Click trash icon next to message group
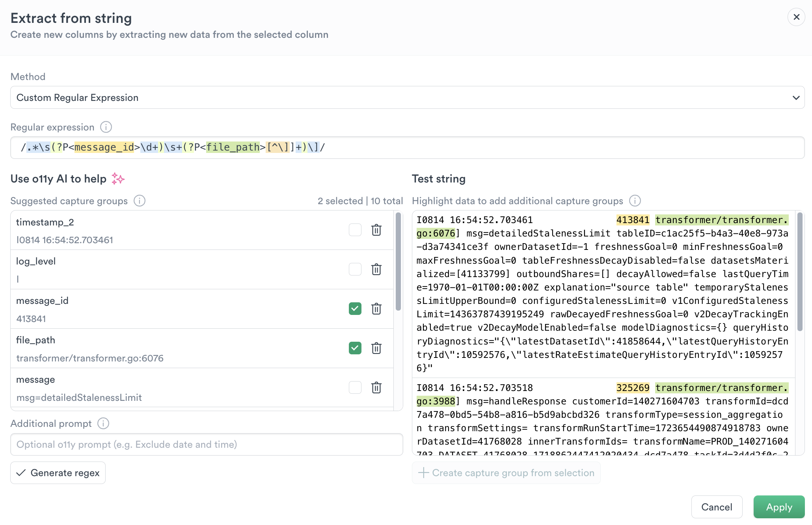Screen dimensions: 812x525 tap(376, 387)
